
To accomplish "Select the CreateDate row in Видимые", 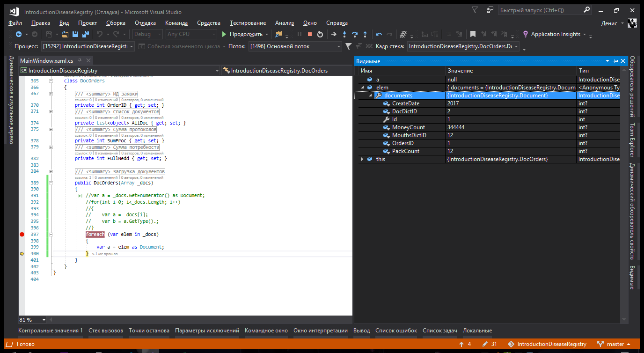I will [x=487, y=103].
